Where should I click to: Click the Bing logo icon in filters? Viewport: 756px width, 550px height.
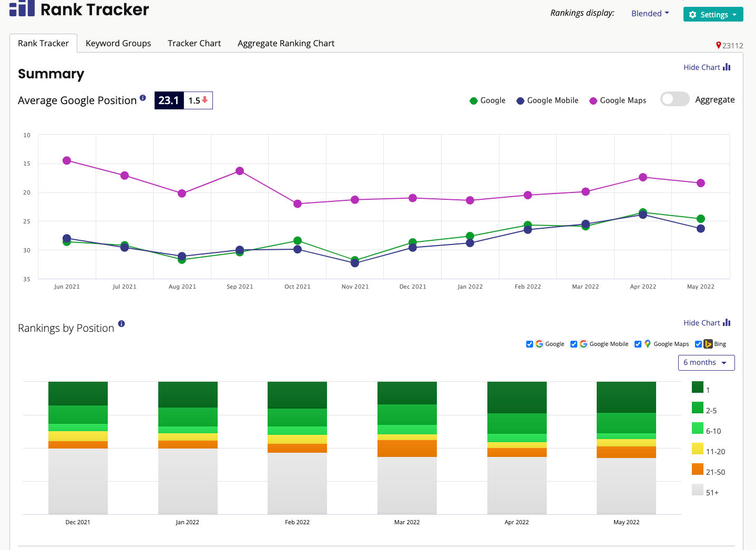[x=708, y=344]
